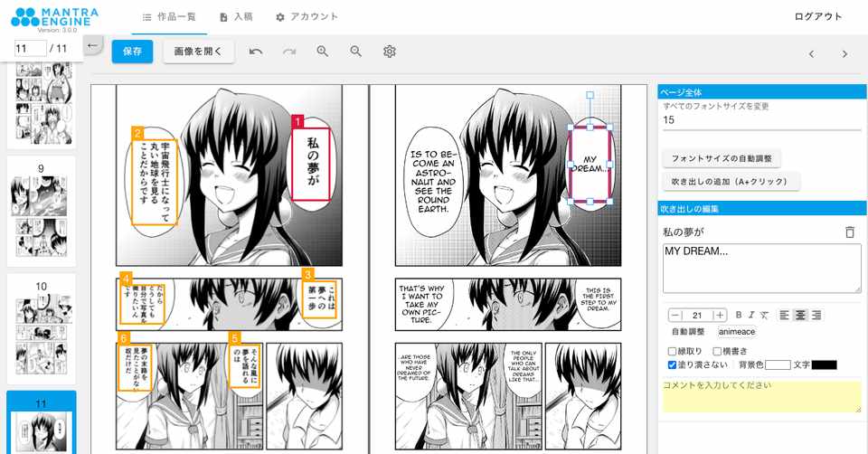Screen dimensions: 868x454
Task: Go to previous page chevron
Action: pyautogui.click(x=812, y=53)
